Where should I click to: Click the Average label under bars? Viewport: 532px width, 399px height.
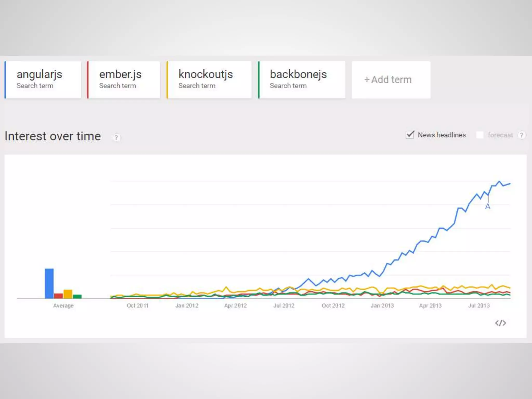[x=63, y=306]
